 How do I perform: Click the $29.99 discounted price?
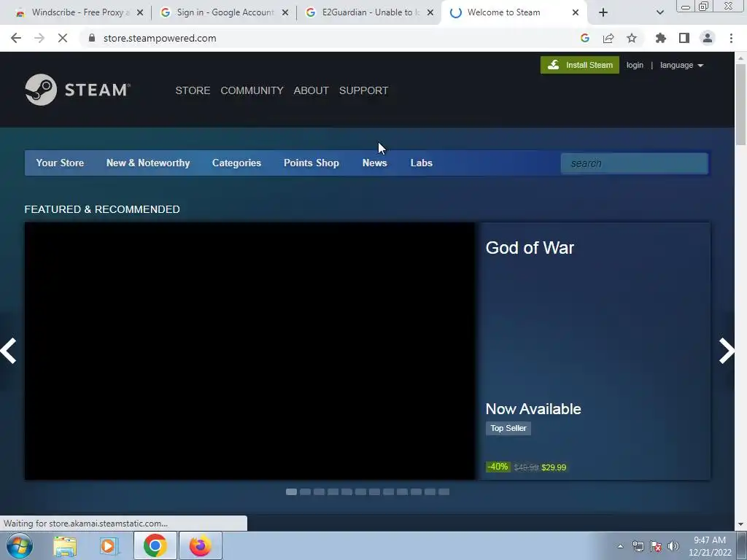point(554,467)
